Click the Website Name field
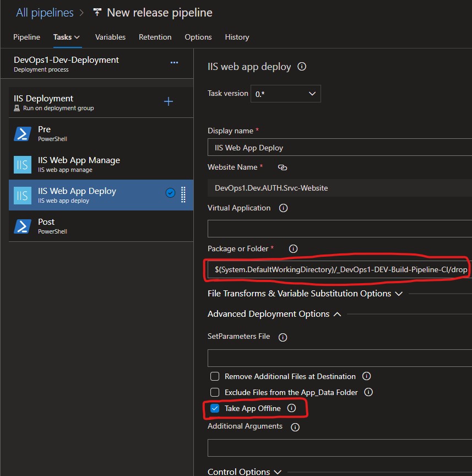The width and height of the screenshot is (472, 476). click(340, 188)
